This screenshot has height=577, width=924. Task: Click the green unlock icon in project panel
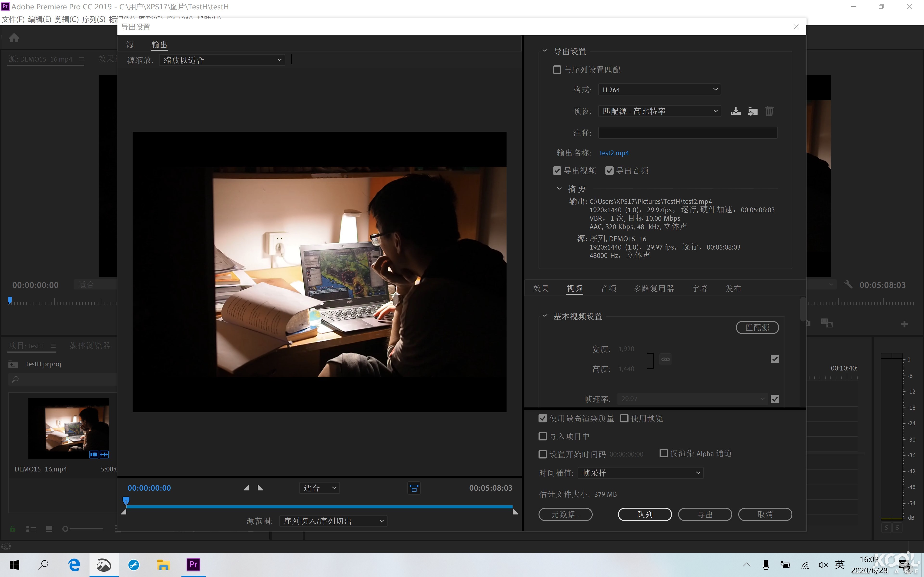(13, 528)
